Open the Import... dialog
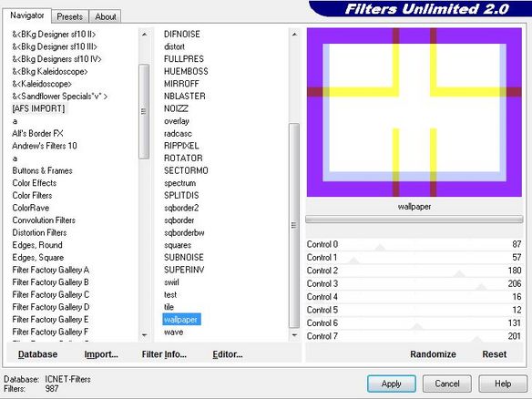 click(x=101, y=354)
